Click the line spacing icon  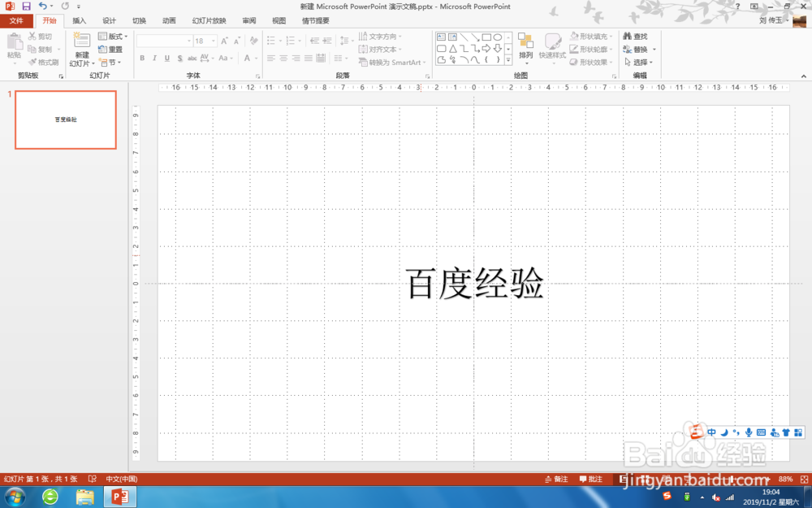click(x=343, y=41)
